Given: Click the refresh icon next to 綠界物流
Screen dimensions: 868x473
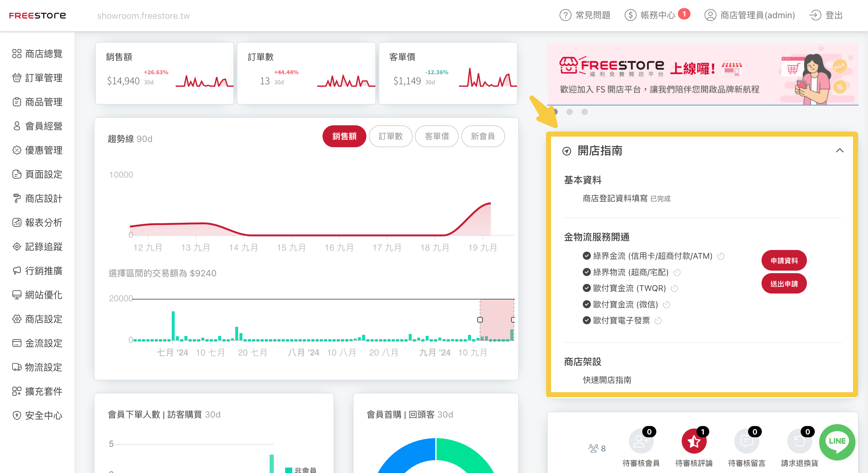Looking at the screenshot, I should (x=677, y=272).
